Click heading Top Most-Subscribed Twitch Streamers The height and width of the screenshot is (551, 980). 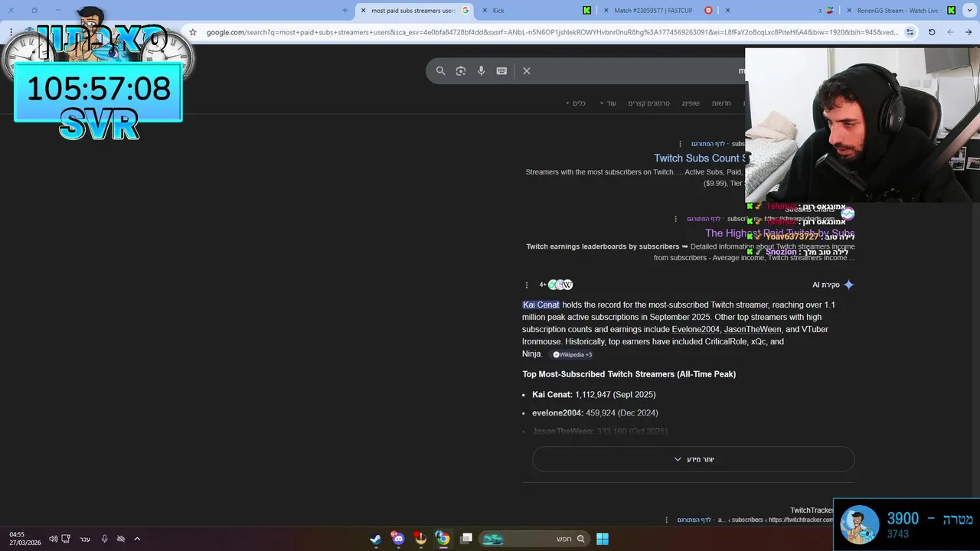[629, 374]
